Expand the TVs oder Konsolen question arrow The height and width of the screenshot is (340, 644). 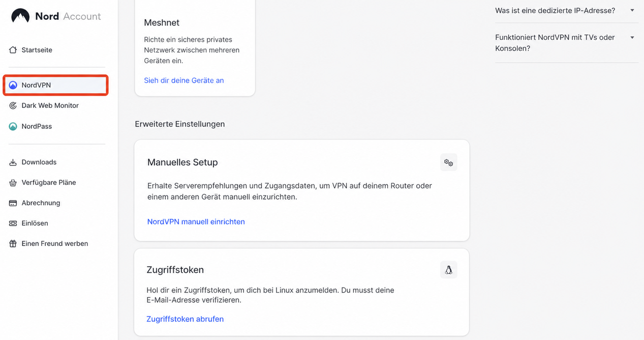click(632, 38)
